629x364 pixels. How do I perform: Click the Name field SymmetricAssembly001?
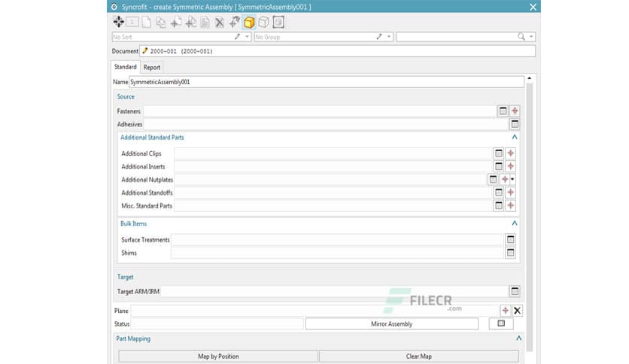pos(326,82)
